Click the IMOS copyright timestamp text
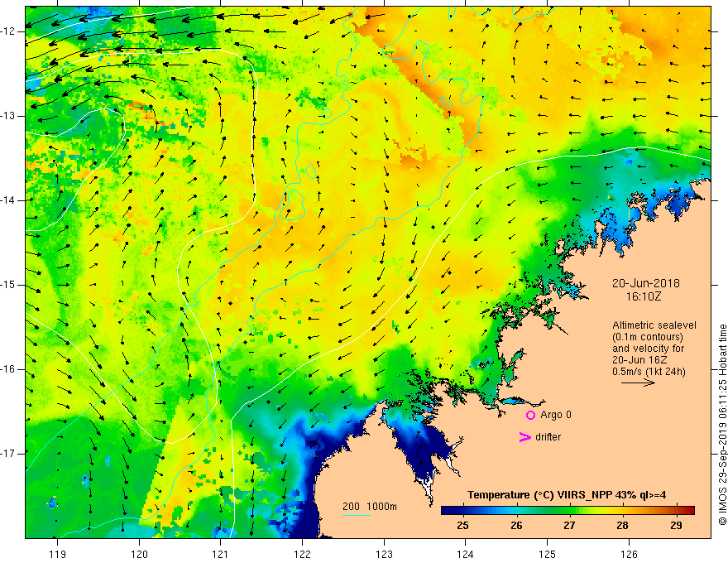The height and width of the screenshot is (563, 728). point(722,425)
